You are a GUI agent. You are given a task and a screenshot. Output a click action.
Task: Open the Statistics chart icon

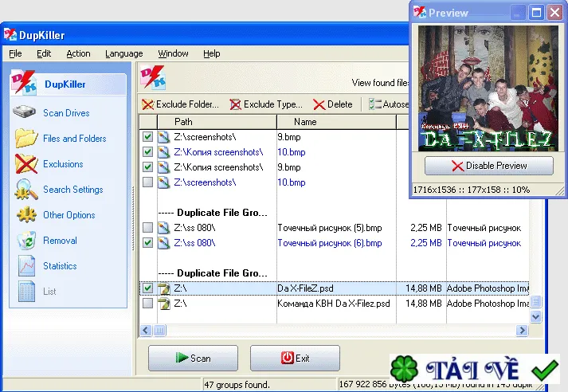[x=26, y=265]
